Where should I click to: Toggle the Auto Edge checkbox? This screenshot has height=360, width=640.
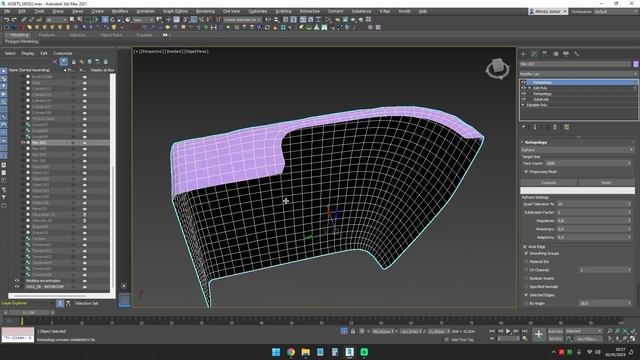pos(525,247)
